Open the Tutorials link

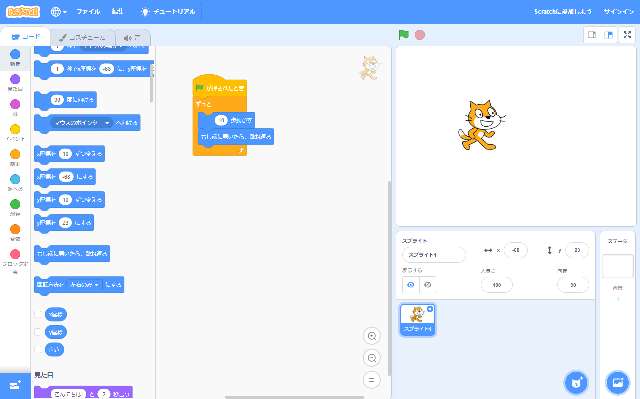[x=168, y=12]
